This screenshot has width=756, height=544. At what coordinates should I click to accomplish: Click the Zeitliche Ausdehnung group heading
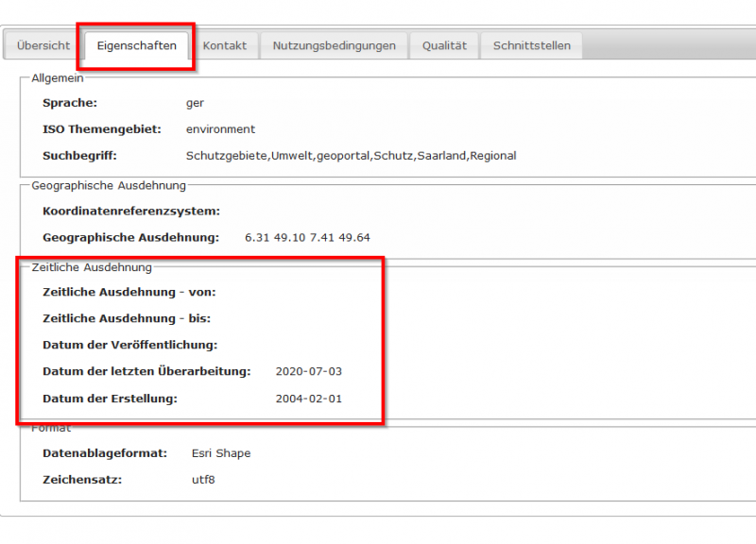click(92, 267)
